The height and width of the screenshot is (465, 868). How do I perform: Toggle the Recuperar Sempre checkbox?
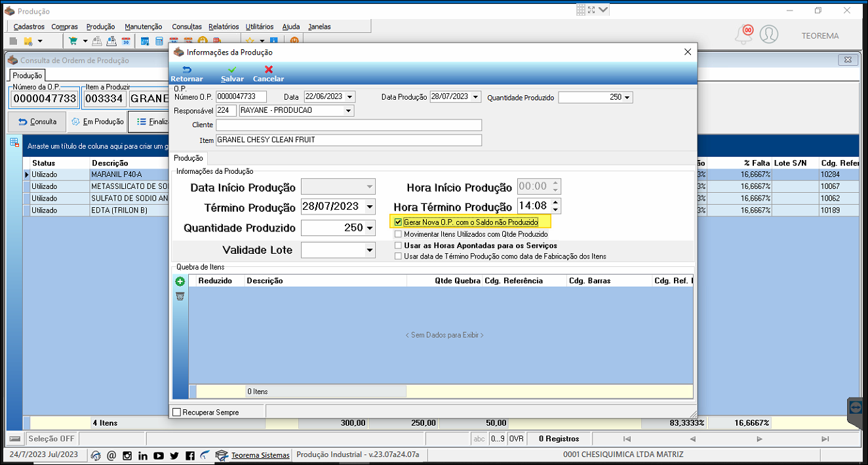click(x=176, y=412)
